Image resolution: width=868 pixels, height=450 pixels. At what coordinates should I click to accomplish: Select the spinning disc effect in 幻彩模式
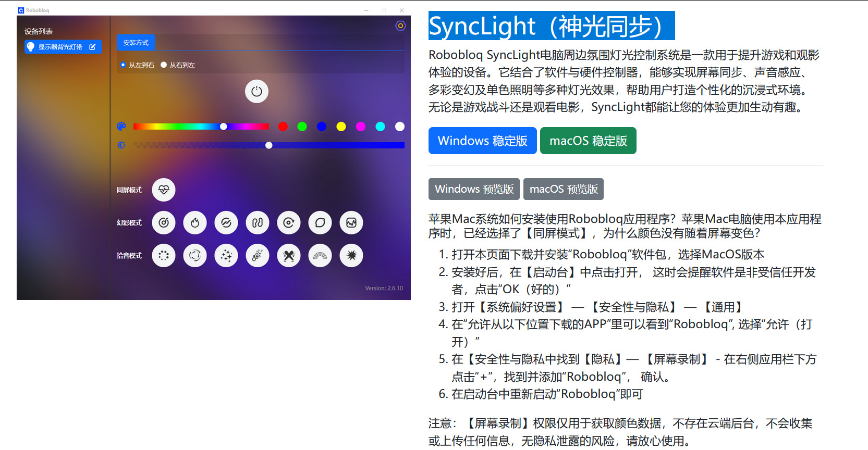(164, 223)
